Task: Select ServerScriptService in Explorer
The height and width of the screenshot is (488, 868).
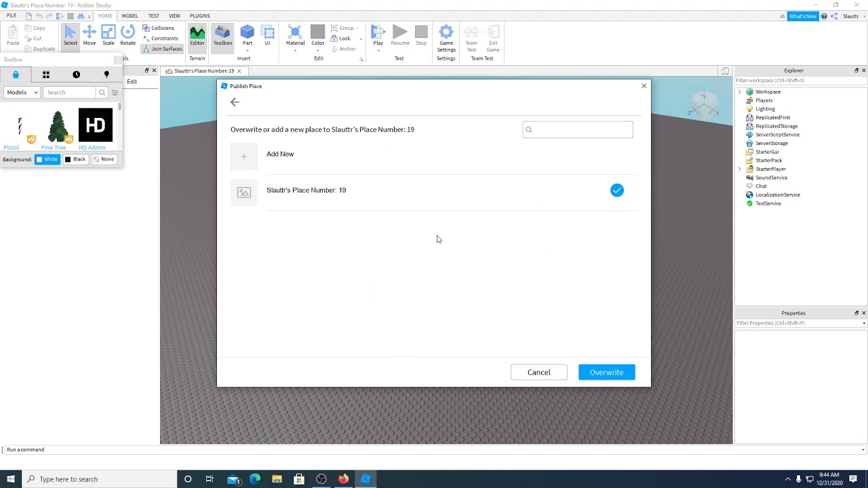Action: (x=777, y=134)
